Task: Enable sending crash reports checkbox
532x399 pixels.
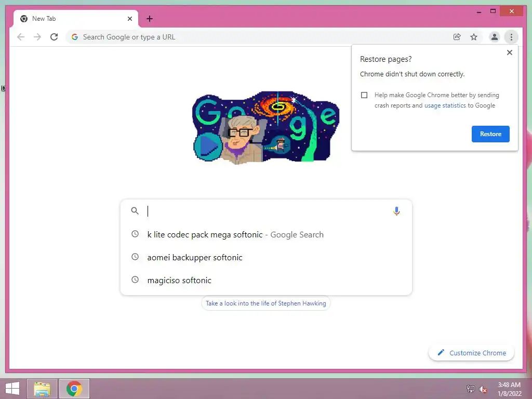Action: pos(364,95)
